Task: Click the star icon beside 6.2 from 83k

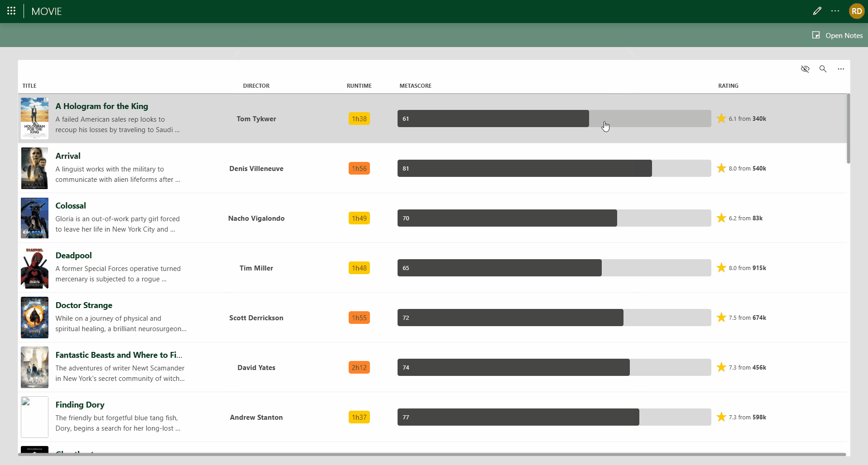Action: pyautogui.click(x=721, y=218)
